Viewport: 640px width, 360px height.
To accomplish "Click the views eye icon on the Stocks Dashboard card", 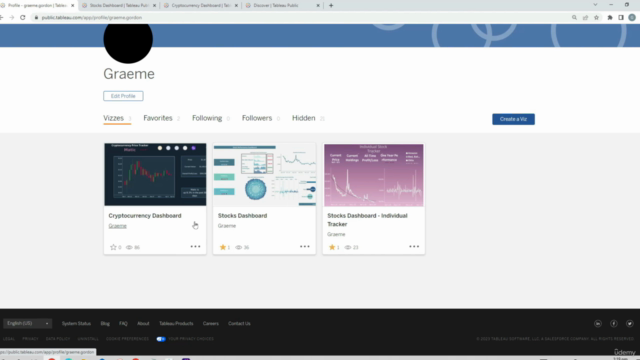I will (239, 247).
